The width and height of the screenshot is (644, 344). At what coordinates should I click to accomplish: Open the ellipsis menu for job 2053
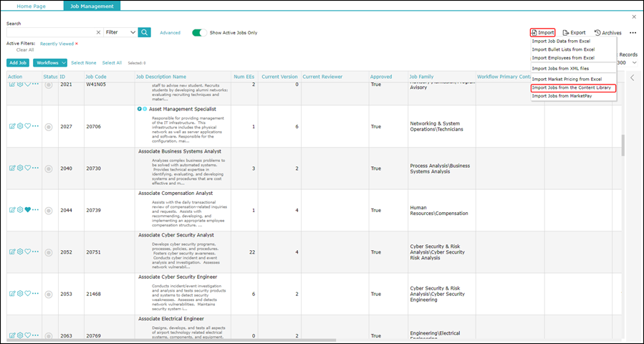[x=36, y=293]
